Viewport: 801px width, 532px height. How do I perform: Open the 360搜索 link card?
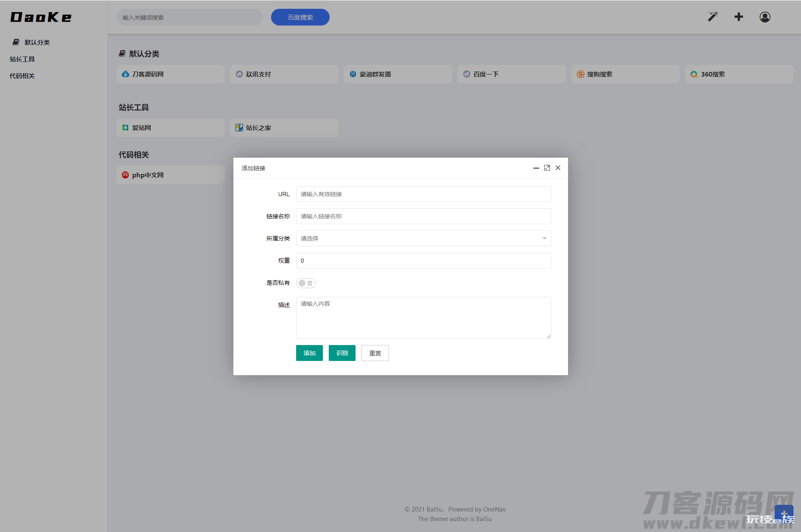(x=739, y=74)
